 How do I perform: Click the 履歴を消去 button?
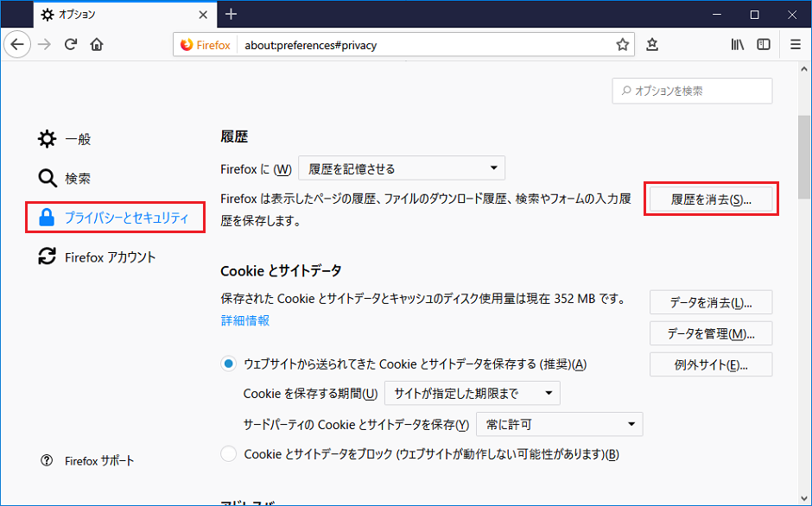(711, 199)
